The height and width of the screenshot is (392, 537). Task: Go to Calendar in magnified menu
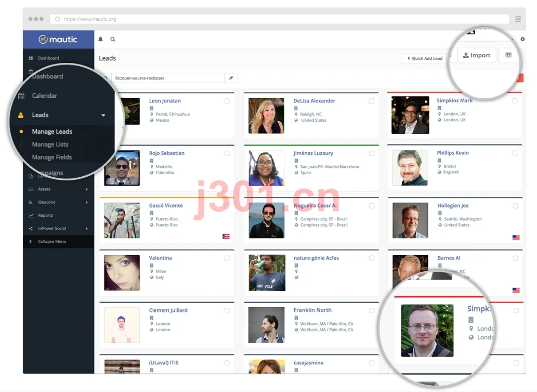point(45,96)
